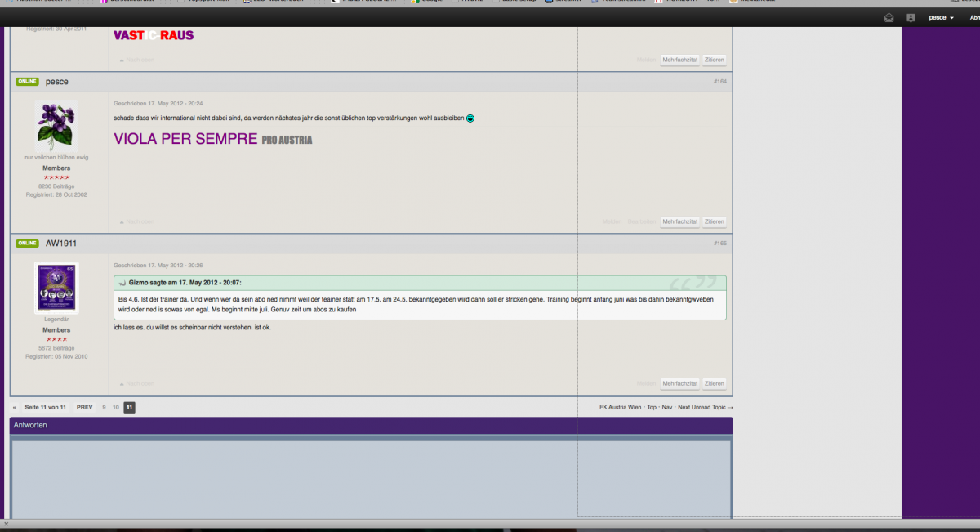Click the Bearbeiten link on post #164
980x532 pixels.
(641, 221)
